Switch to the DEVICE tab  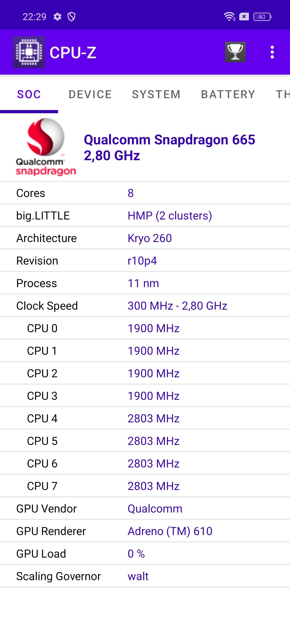point(90,94)
